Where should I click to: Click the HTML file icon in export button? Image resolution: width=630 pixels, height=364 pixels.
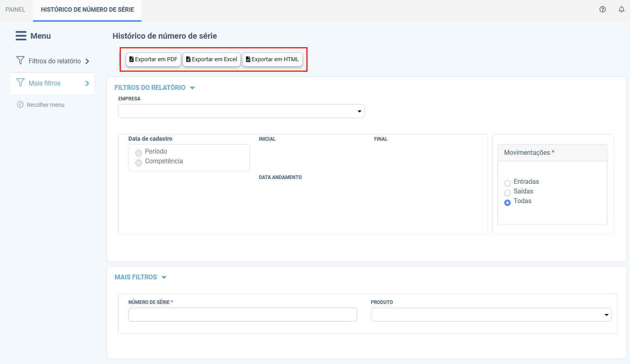click(248, 59)
